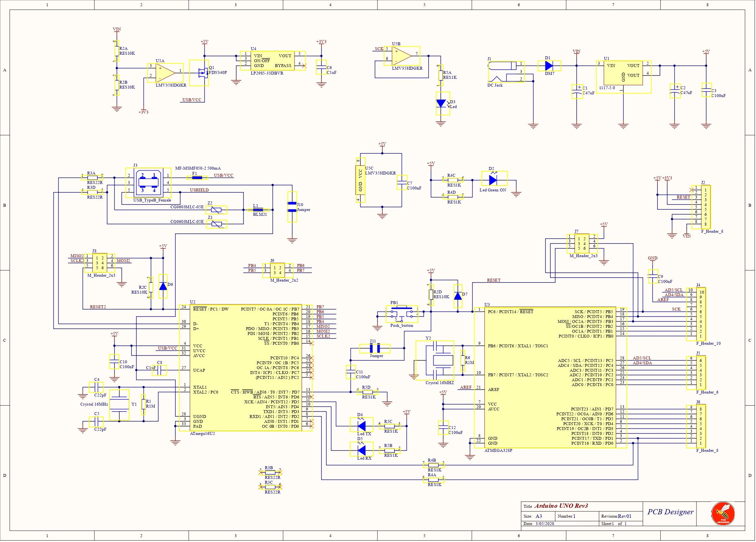Click the D3 LED symbol

(443, 103)
